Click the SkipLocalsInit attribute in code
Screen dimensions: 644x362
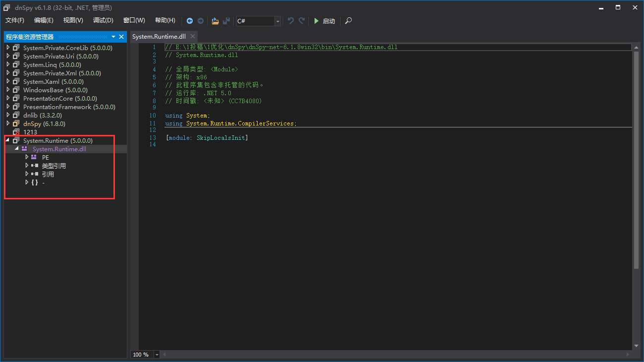click(x=221, y=137)
